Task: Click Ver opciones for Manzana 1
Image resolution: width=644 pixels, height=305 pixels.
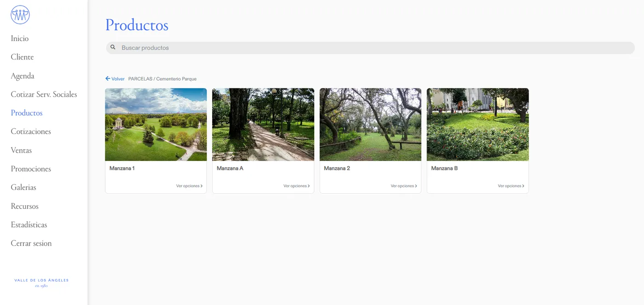Action: pyautogui.click(x=189, y=186)
